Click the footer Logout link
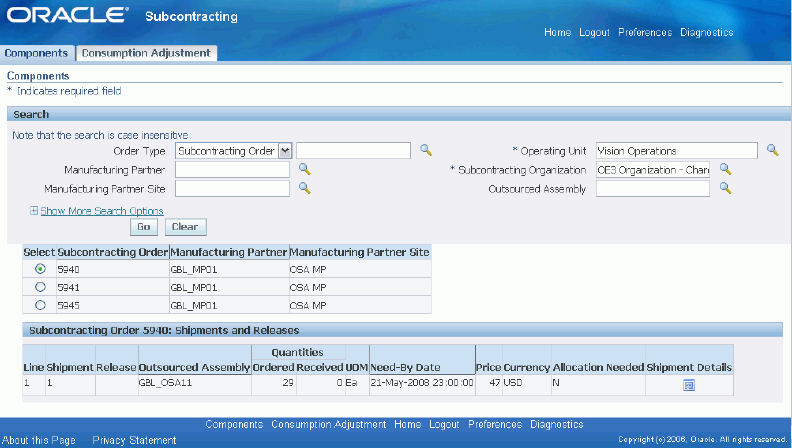 (444, 424)
